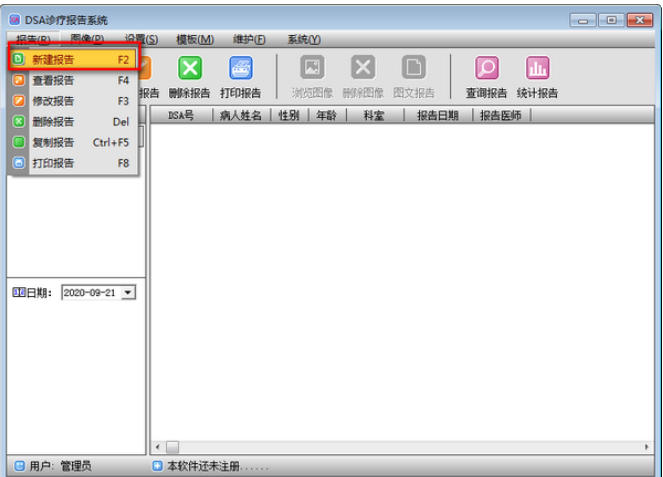The width and height of the screenshot is (663, 477).
Task: Click the green icon beside 复制报告
Action: pos(19,142)
